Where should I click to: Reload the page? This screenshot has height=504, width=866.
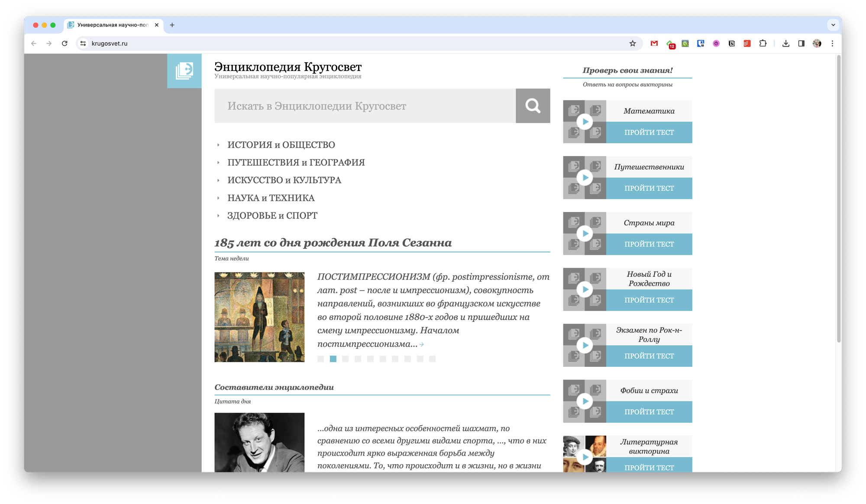pos(65,43)
